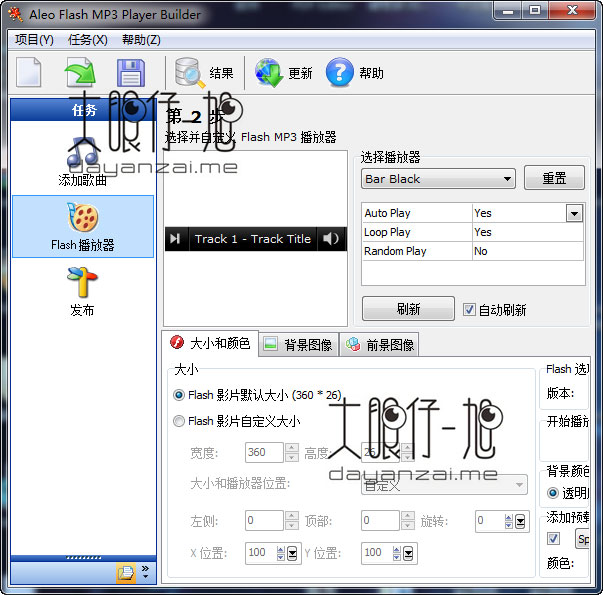This screenshot has width=603, height=595.
Task: Open Bar Black player dropdown
Action: tap(438, 179)
